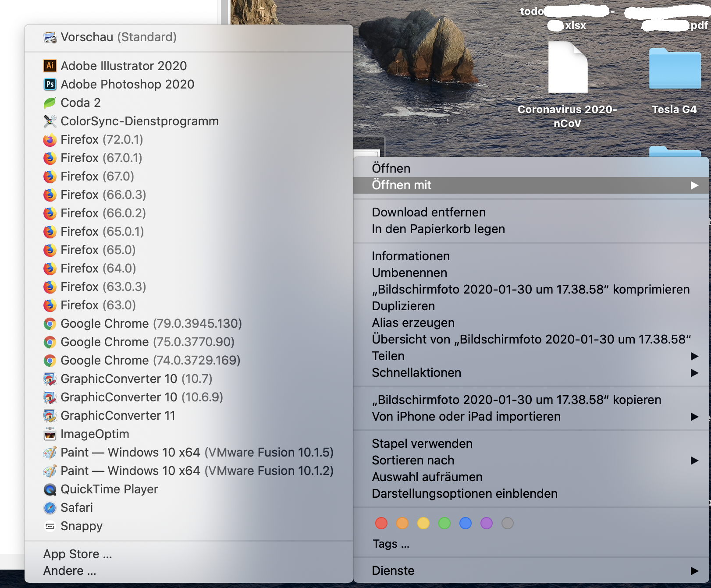Apply the gray tag color
Screen dimensions: 711x588
tap(508, 523)
